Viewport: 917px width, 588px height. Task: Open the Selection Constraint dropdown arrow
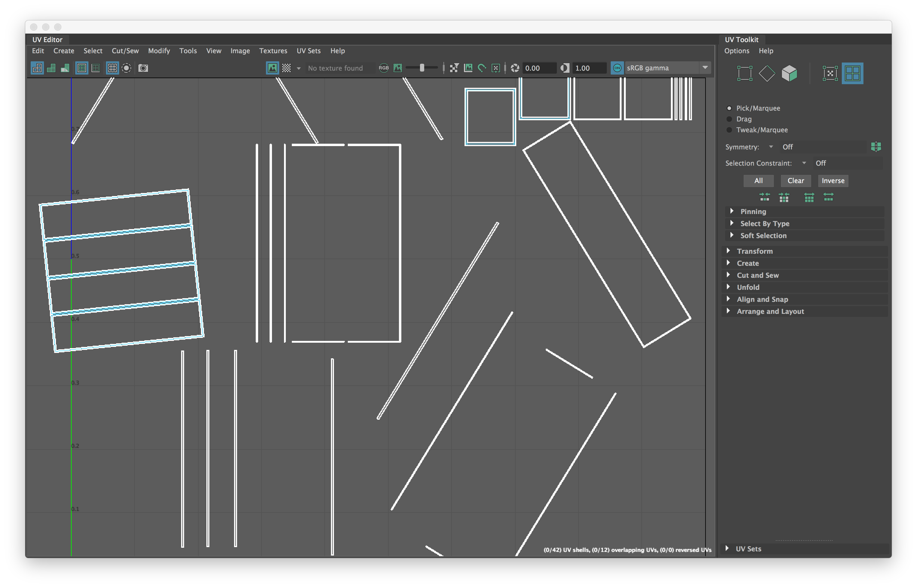pyautogui.click(x=804, y=163)
